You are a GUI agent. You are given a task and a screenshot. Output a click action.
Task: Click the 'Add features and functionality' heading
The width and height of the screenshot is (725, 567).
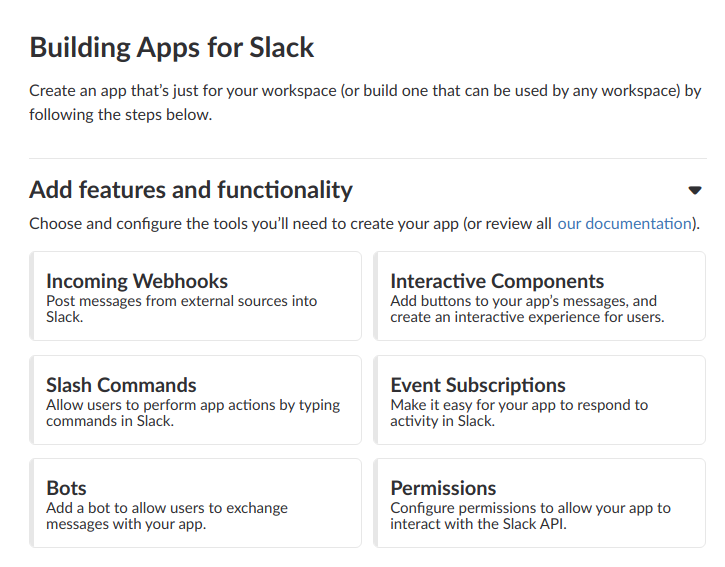coord(191,190)
